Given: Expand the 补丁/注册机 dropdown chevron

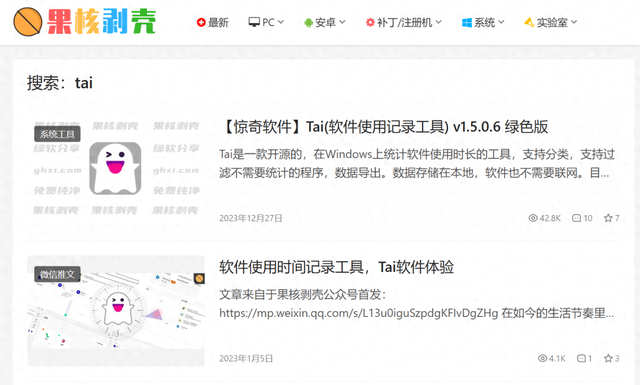Looking at the screenshot, I should point(438,22).
